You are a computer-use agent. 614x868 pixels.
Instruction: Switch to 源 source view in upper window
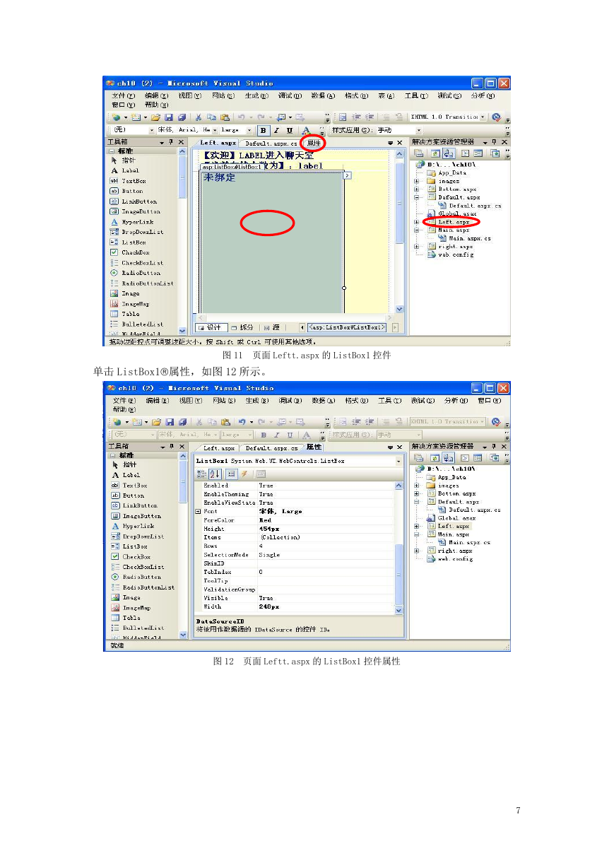(271, 327)
